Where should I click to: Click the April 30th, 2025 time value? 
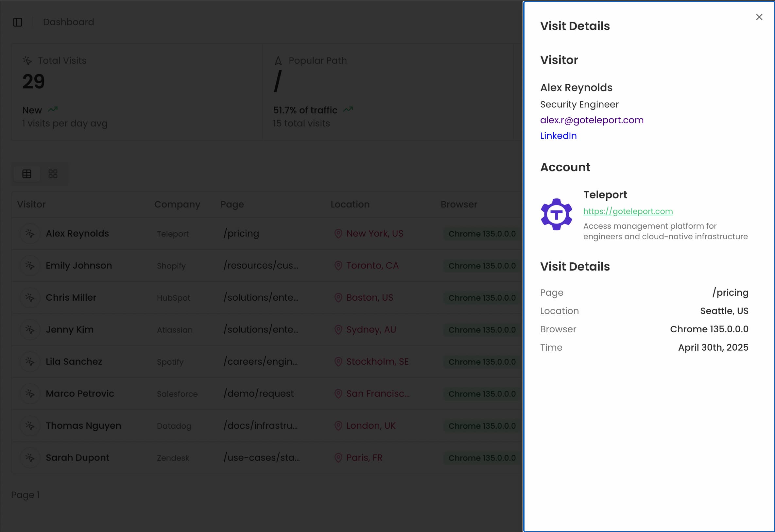tap(713, 348)
